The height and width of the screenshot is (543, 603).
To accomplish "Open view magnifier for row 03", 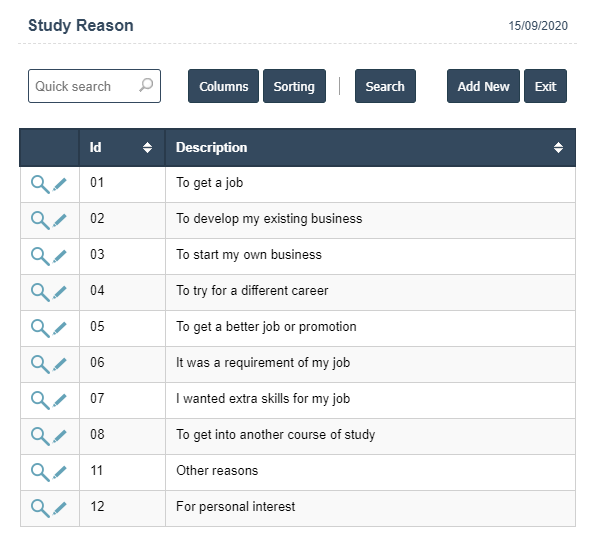I will pos(39,256).
